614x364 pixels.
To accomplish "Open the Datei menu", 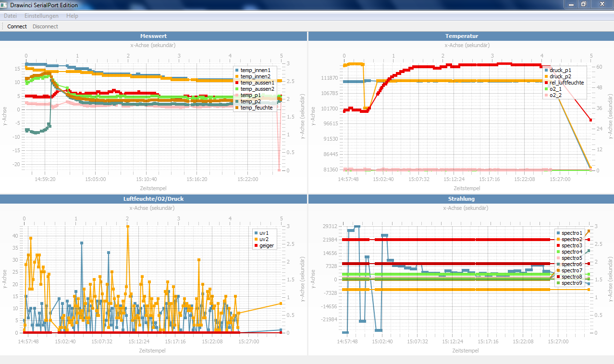I will [x=10, y=16].
